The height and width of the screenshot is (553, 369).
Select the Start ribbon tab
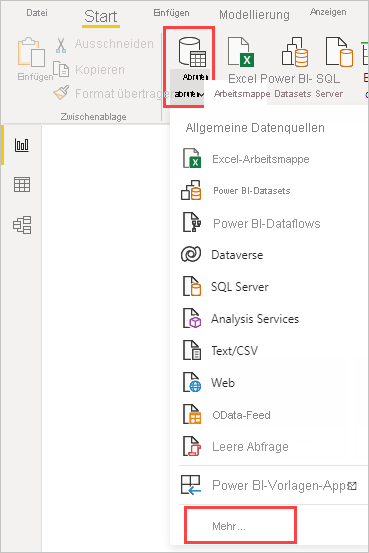[101, 17]
